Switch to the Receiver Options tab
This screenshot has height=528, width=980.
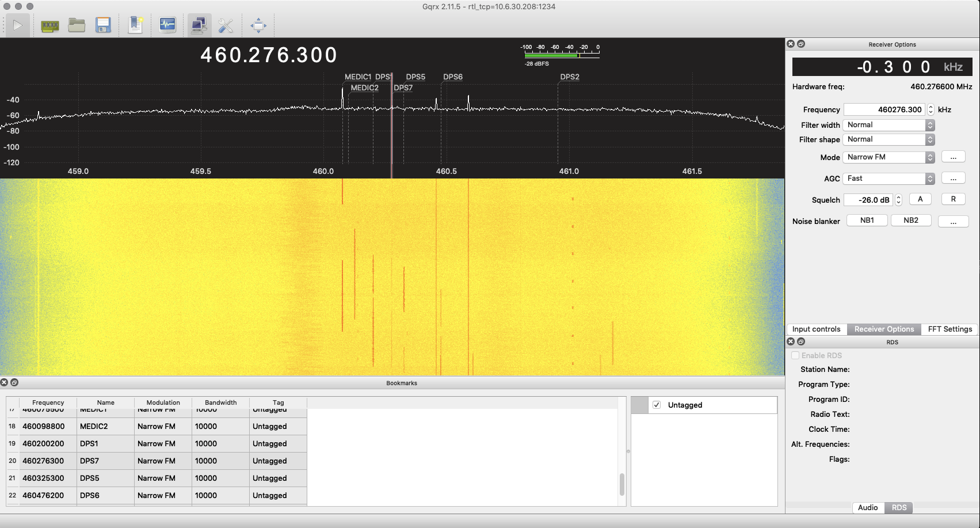(884, 329)
